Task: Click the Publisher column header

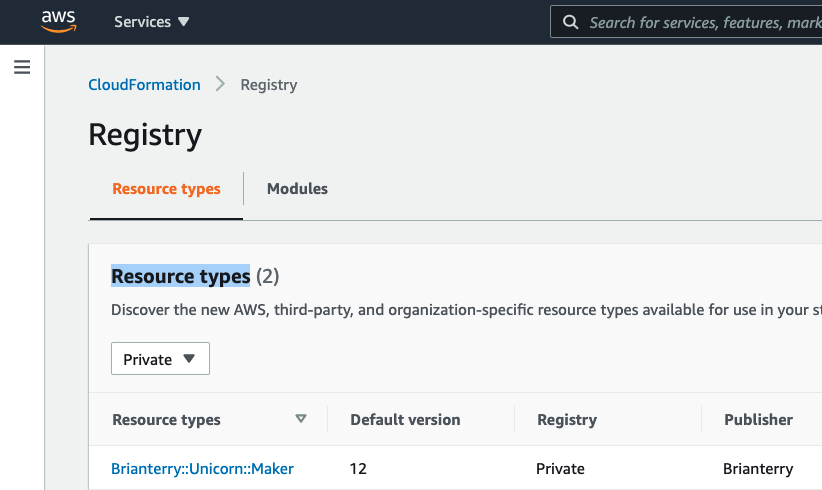Action: [x=758, y=420]
